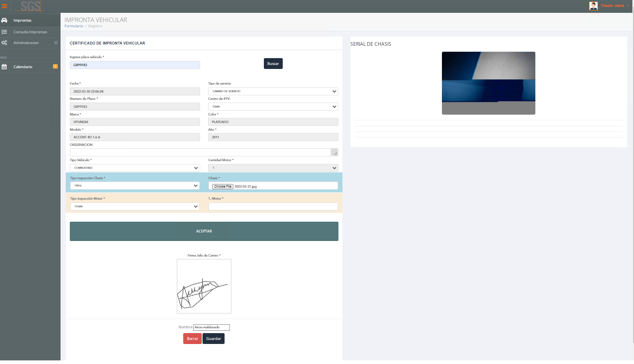Click the red Borrar button

click(192, 339)
